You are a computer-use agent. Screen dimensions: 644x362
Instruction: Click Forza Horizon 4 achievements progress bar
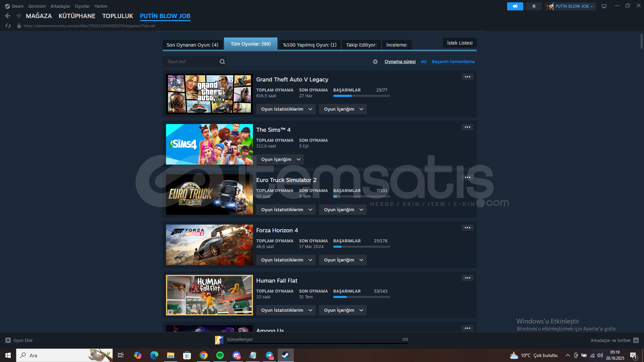361,247
